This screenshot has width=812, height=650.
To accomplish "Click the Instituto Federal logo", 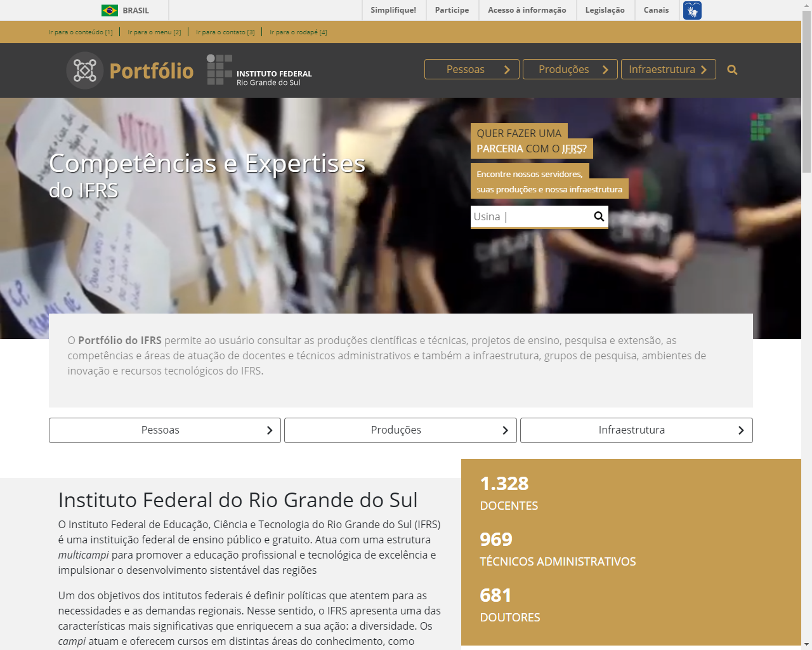I will point(259,70).
